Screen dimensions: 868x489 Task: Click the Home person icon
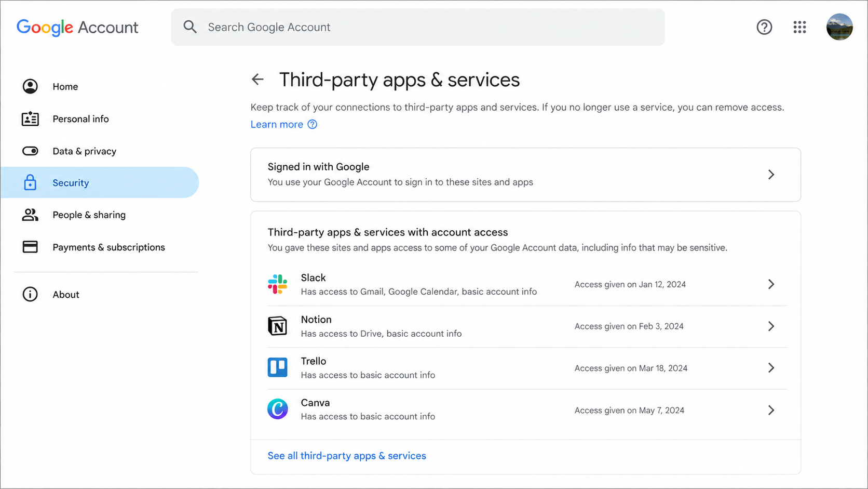[30, 86]
